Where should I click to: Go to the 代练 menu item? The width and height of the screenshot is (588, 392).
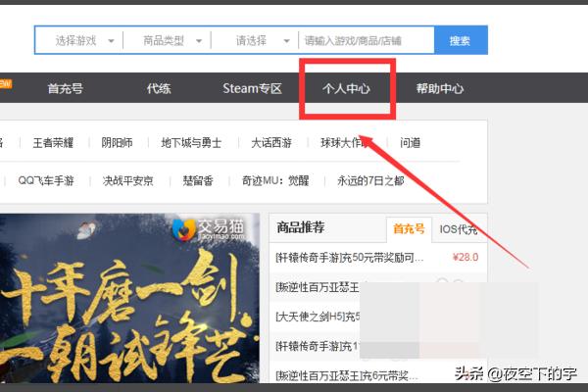pyautogui.click(x=159, y=88)
